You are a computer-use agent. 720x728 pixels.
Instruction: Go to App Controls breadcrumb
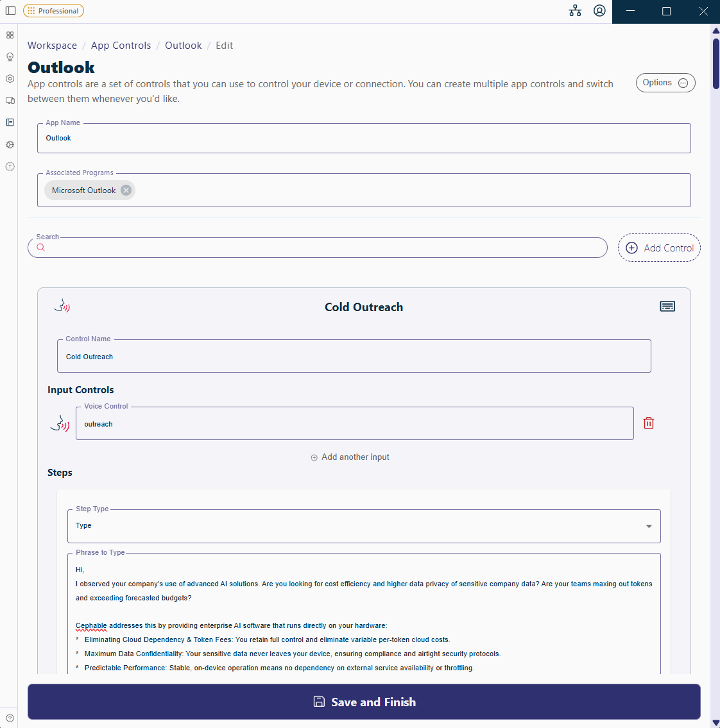[x=121, y=46]
